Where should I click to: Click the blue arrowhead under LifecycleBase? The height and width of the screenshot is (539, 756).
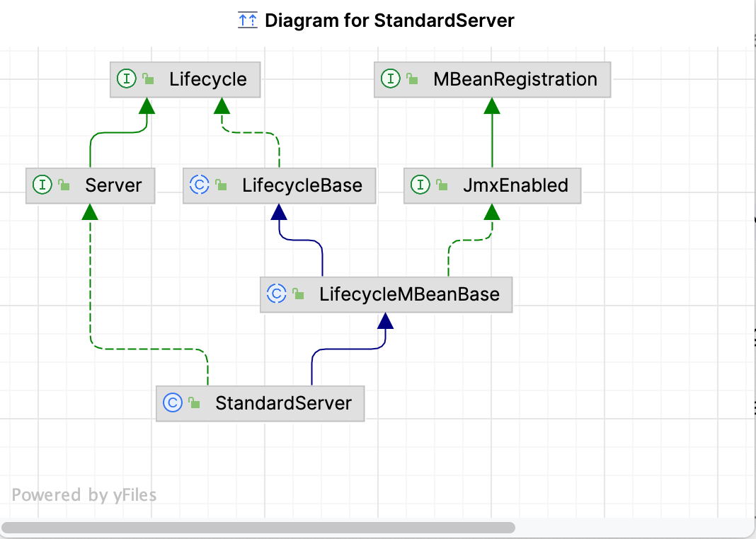pyautogui.click(x=279, y=212)
